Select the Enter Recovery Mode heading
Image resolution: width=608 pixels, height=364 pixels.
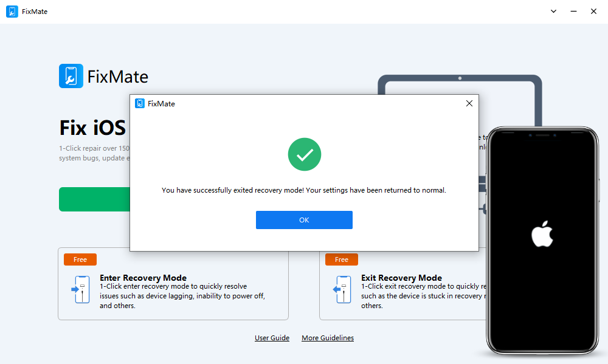point(143,278)
